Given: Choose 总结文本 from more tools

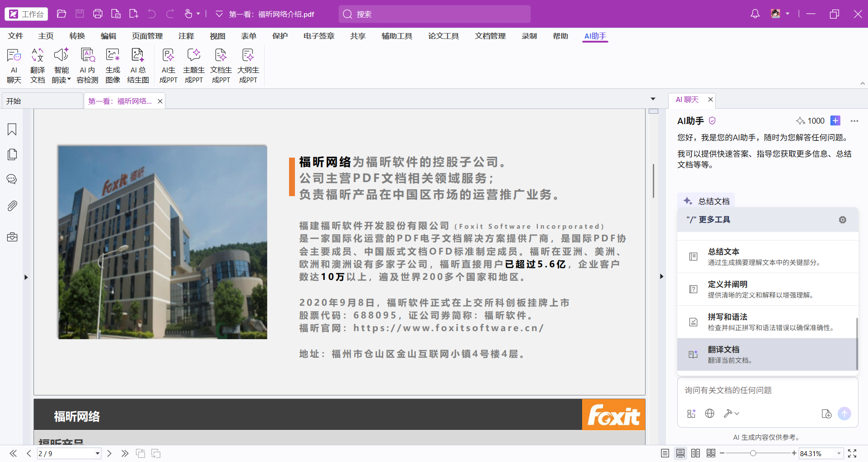Looking at the screenshot, I should click(x=768, y=256).
